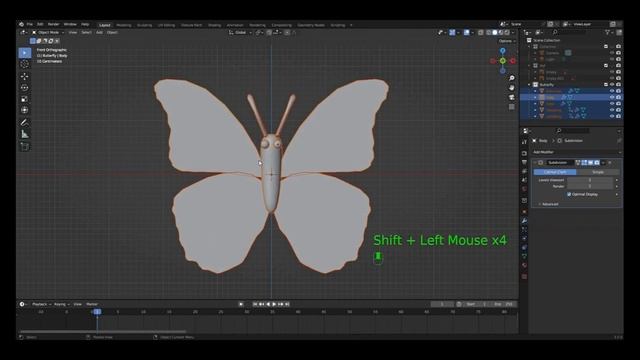Select the Rotate tool
Screen dimensions: 640x360
coord(24,87)
